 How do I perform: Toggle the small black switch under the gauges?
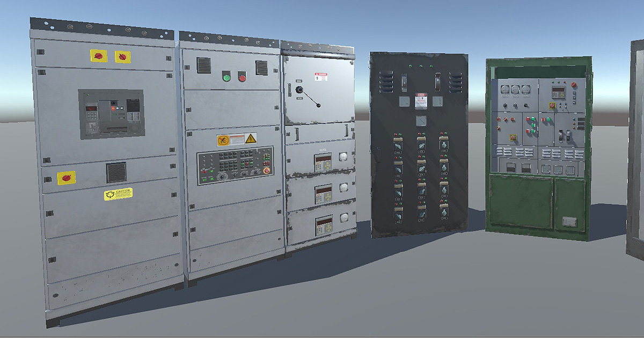[x=506, y=106]
